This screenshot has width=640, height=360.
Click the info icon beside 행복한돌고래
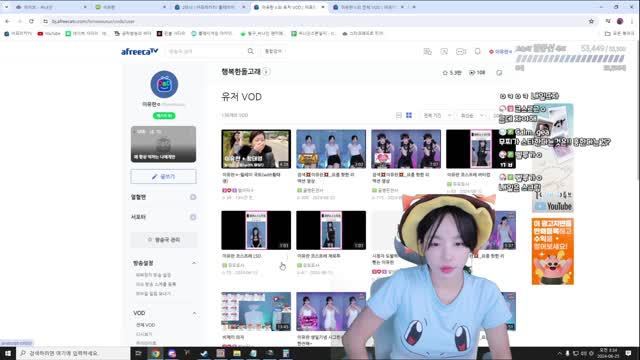pos(266,72)
